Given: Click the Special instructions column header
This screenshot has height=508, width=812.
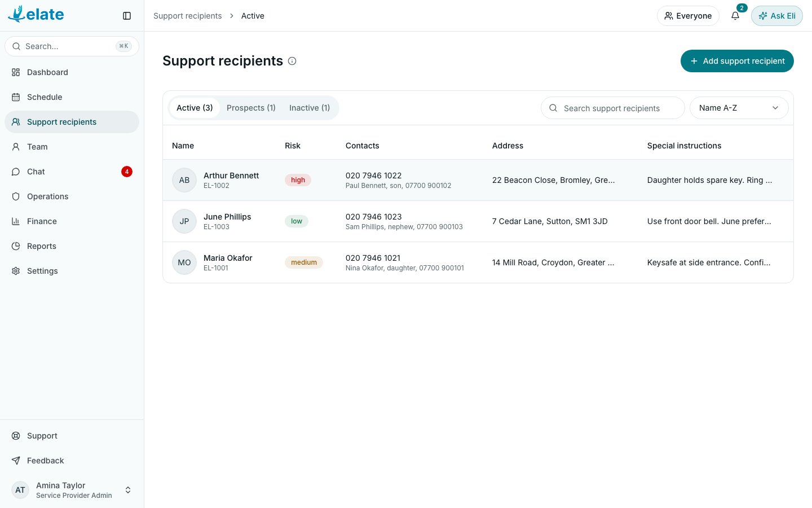Looking at the screenshot, I should [685, 146].
